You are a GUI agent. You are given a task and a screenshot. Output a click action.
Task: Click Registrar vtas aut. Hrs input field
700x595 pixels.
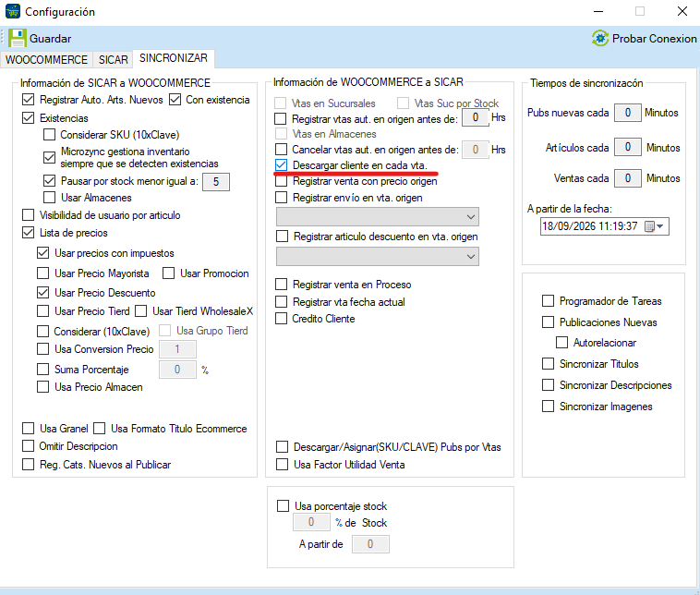(x=475, y=117)
